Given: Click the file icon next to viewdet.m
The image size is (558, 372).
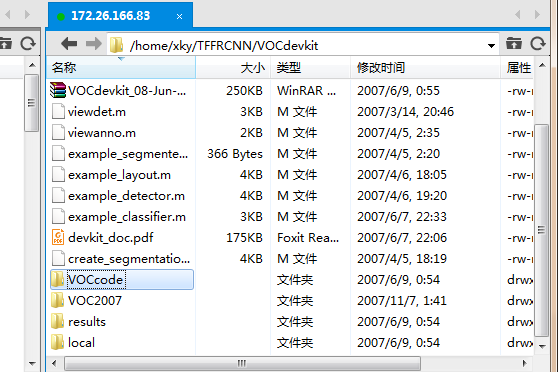Looking at the screenshot, I should (58, 111).
